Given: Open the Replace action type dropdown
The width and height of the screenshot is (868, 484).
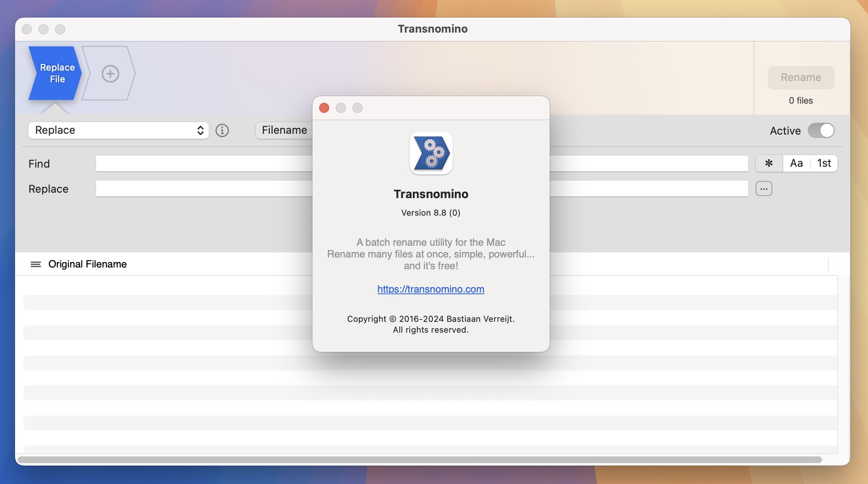Looking at the screenshot, I should (x=119, y=130).
